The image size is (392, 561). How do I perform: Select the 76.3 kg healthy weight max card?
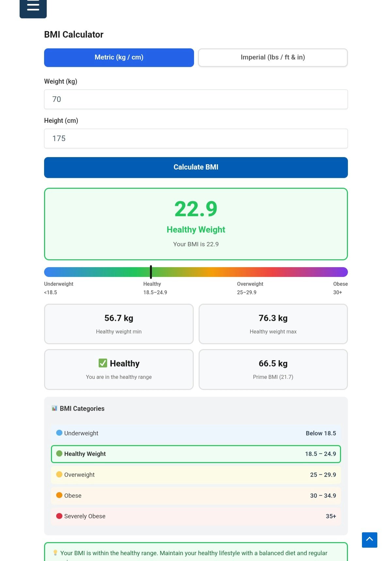tap(273, 324)
